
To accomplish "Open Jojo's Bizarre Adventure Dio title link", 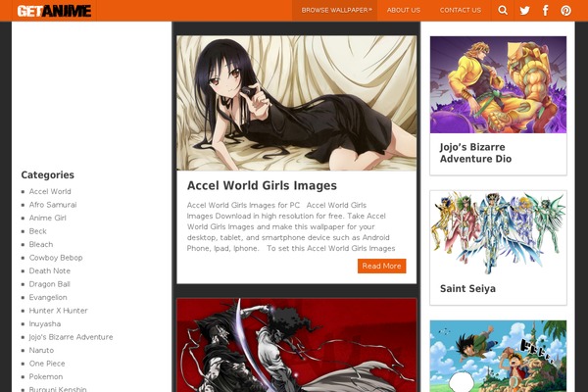I will tap(475, 153).
